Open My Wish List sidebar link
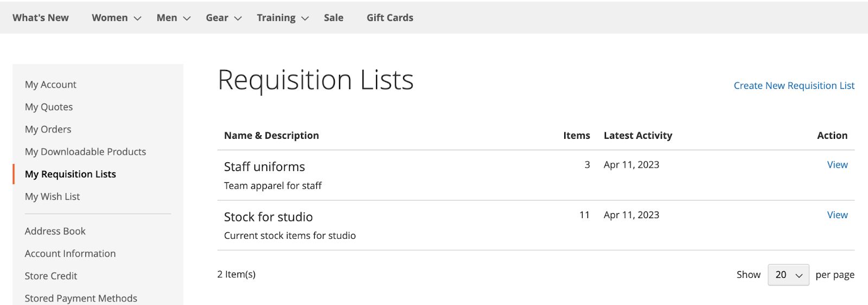Image resolution: width=868 pixels, height=305 pixels. 52,196
